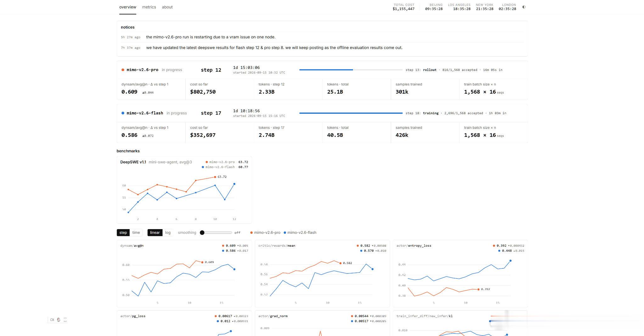Click the total cost value $1,155,447
This screenshot has width=644, height=336.
click(x=403, y=9)
